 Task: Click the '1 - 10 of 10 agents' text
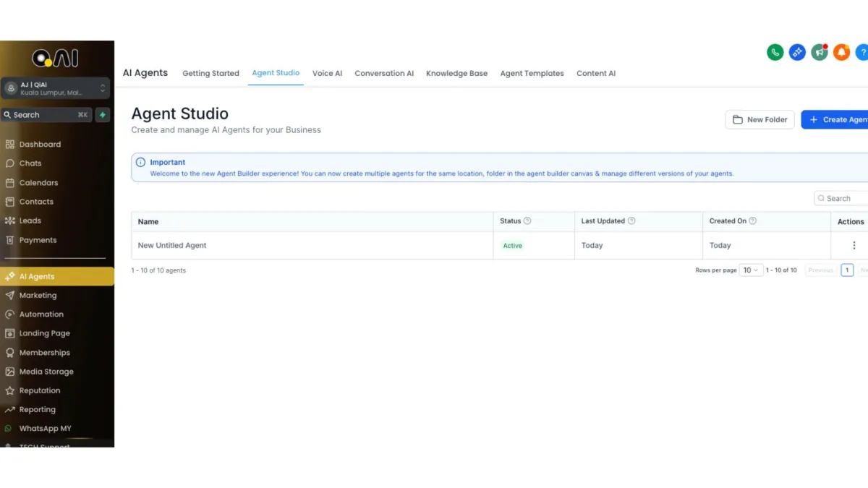pos(158,270)
